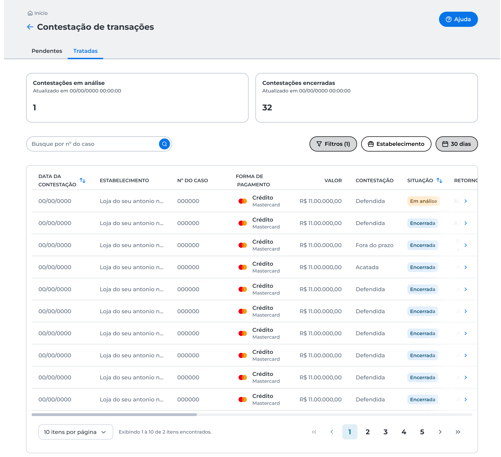Switch to the Tratadas tab

(85, 51)
